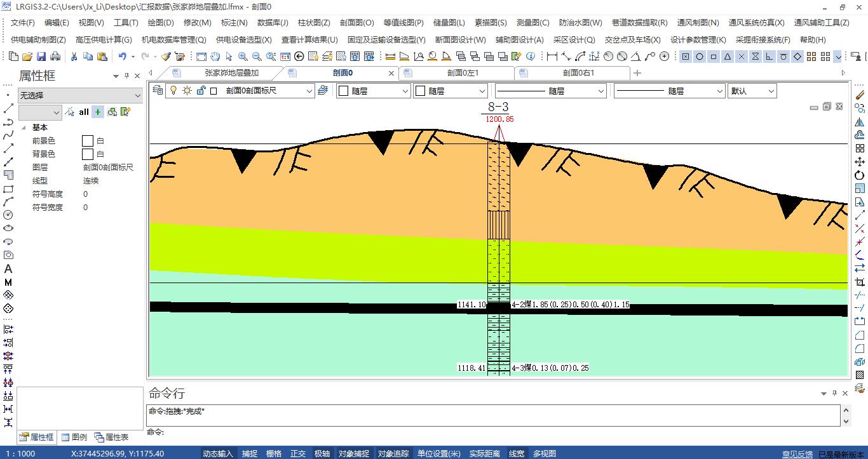Click the 前景色 white color swatch
Image resolution: width=868 pixels, height=459 pixels.
tap(88, 141)
